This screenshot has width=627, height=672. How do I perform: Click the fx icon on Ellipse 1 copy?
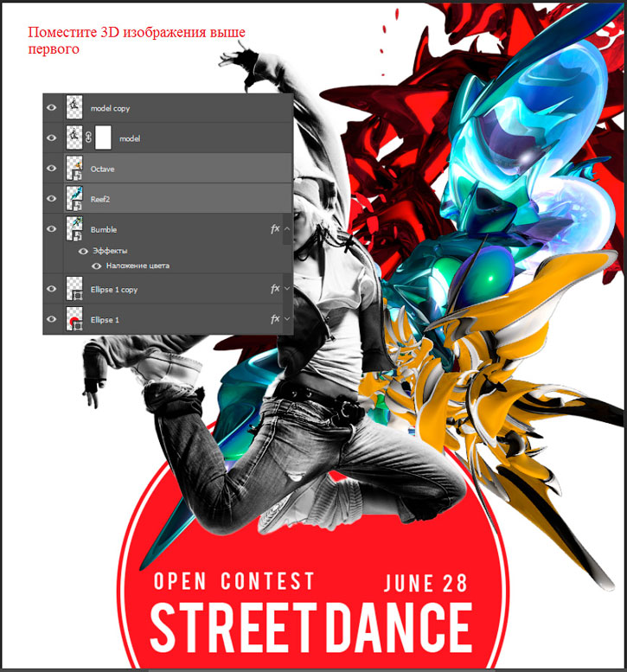[275, 289]
